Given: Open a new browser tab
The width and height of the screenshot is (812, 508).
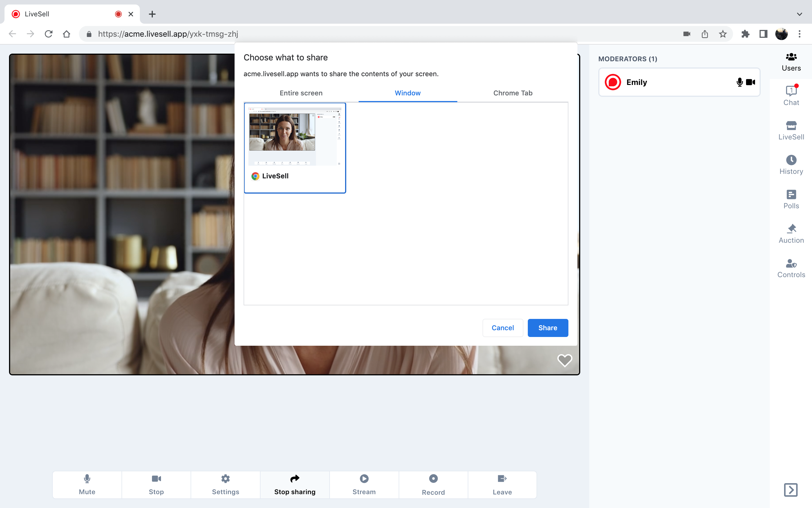Looking at the screenshot, I should pyautogui.click(x=152, y=14).
